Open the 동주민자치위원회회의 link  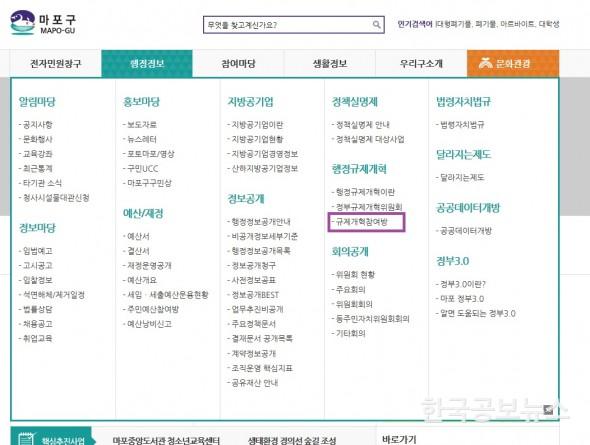coord(372,319)
